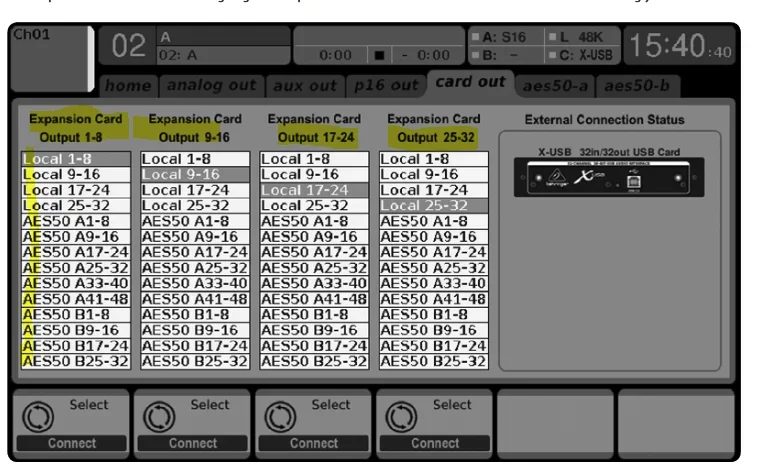Switch to the analog out tab
Image resolution: width=760 pixels, height=473 pixels.
[x=212, y=86]
